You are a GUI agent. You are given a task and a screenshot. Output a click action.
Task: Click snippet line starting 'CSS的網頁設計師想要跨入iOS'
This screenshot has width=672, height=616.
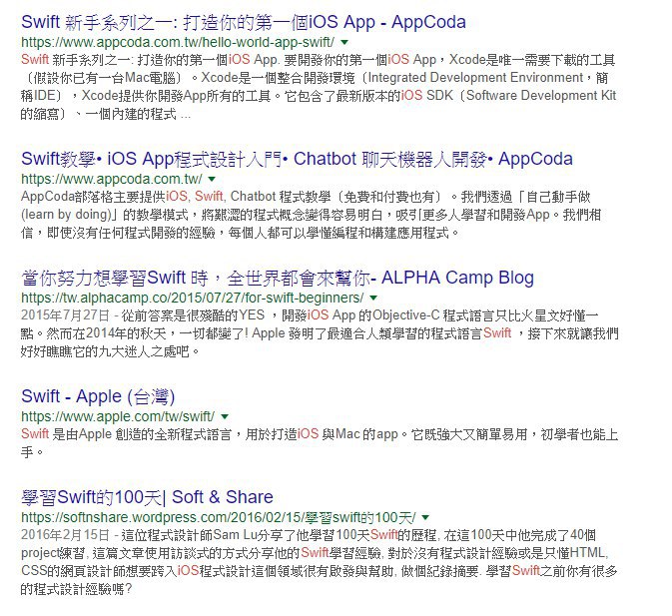[x=319, y=571]
